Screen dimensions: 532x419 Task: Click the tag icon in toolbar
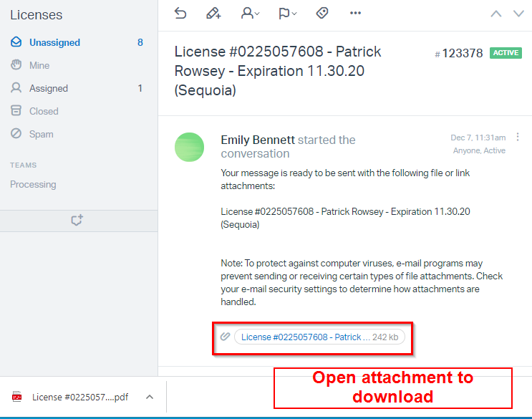[x=322, y=13]
